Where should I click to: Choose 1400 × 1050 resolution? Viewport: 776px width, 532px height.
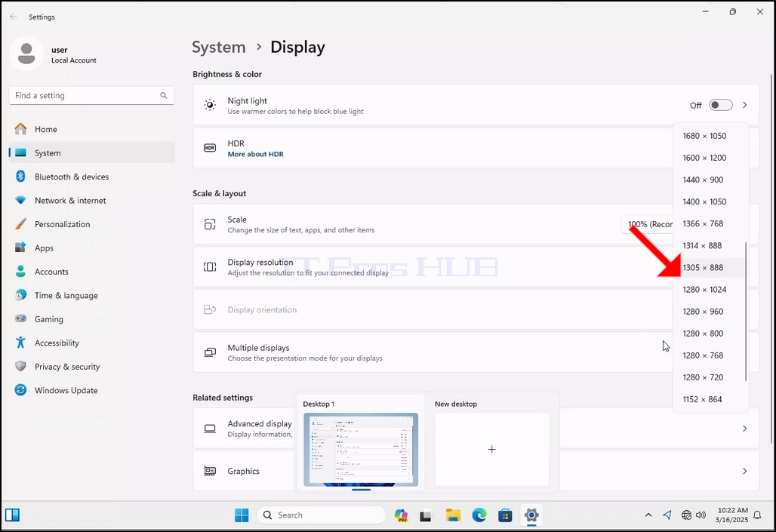tap(710, 201)
